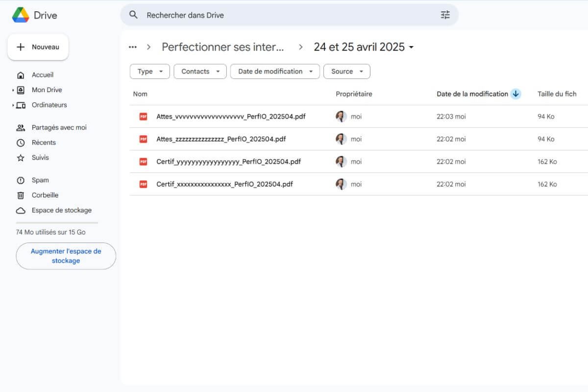Open the Type filter dropdown
Viewport: 588px width, 392px height.
point(149,71)
